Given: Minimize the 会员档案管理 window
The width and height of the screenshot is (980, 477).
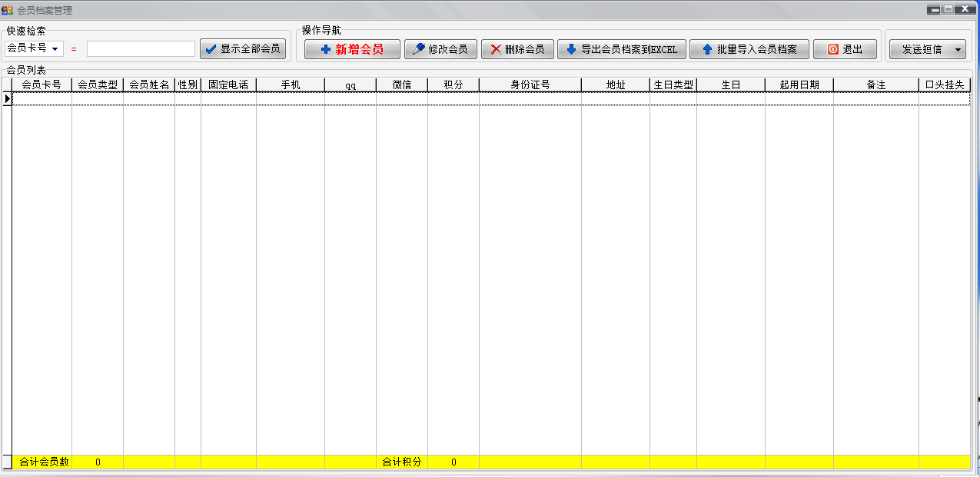Looking at the screenshot, I should [x=934, y=9].
